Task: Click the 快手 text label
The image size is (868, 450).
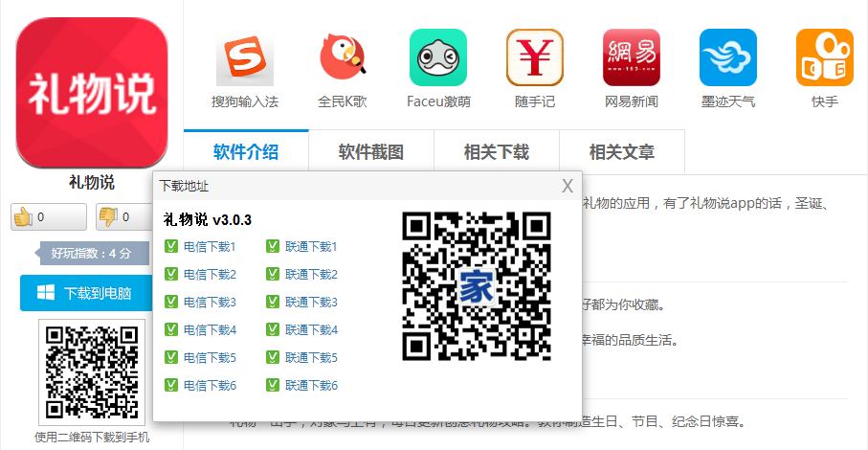Action: [825, 101]
